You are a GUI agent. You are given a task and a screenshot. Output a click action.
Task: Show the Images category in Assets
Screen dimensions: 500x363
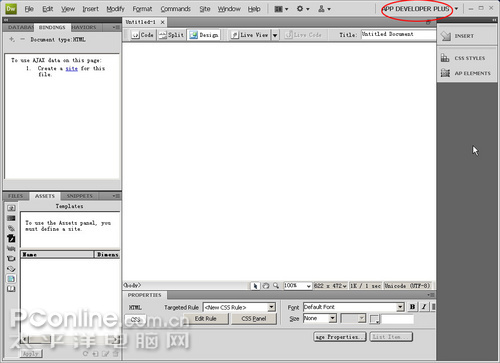click(11, 208)
